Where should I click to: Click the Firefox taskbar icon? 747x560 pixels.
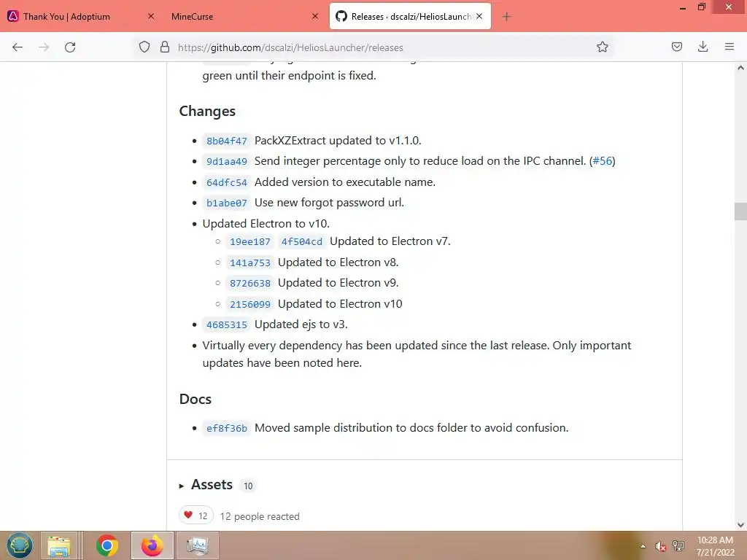point(152,545)
